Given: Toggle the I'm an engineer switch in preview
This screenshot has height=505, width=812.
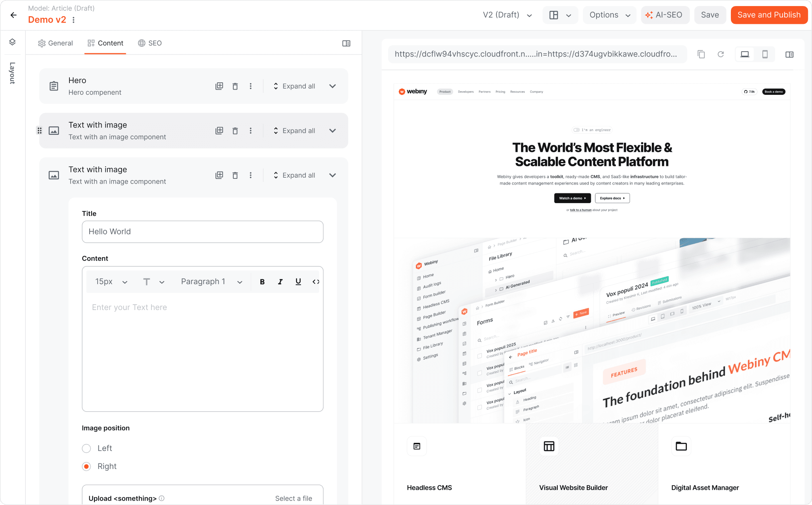Looking at the screenshot, I should pos(577,130).
